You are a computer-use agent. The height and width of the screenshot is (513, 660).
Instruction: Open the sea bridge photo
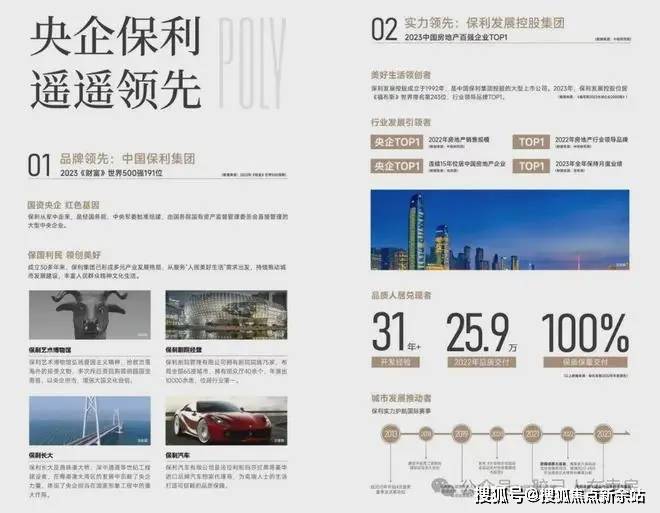point(90,420)
